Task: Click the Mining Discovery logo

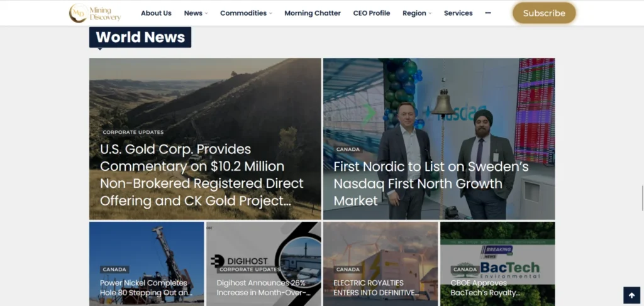Action: coord(95,13)
